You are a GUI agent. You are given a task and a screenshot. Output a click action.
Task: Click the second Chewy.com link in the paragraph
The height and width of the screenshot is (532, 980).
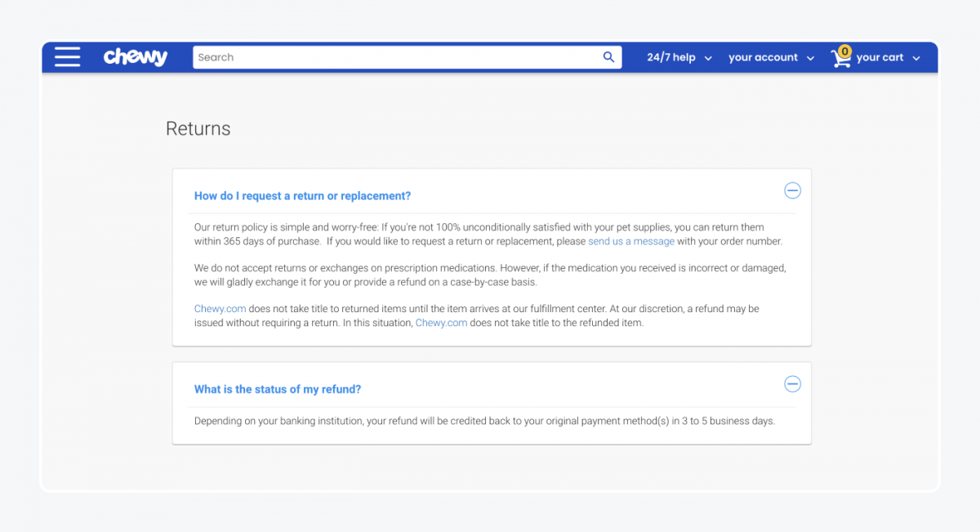coord(441,322)
